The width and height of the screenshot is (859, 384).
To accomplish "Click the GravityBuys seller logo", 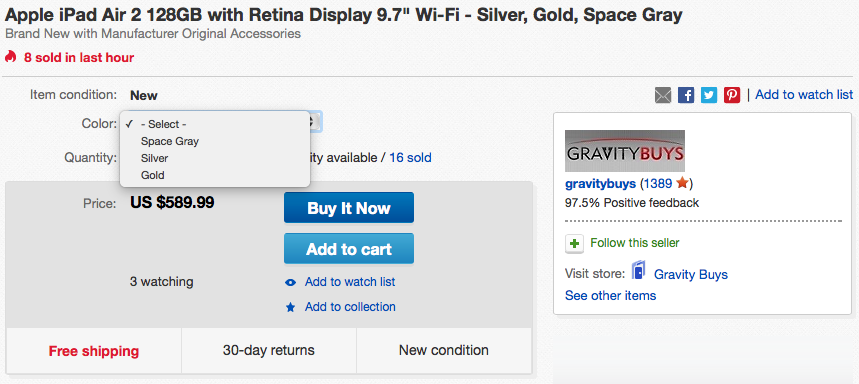I will 625,151.
